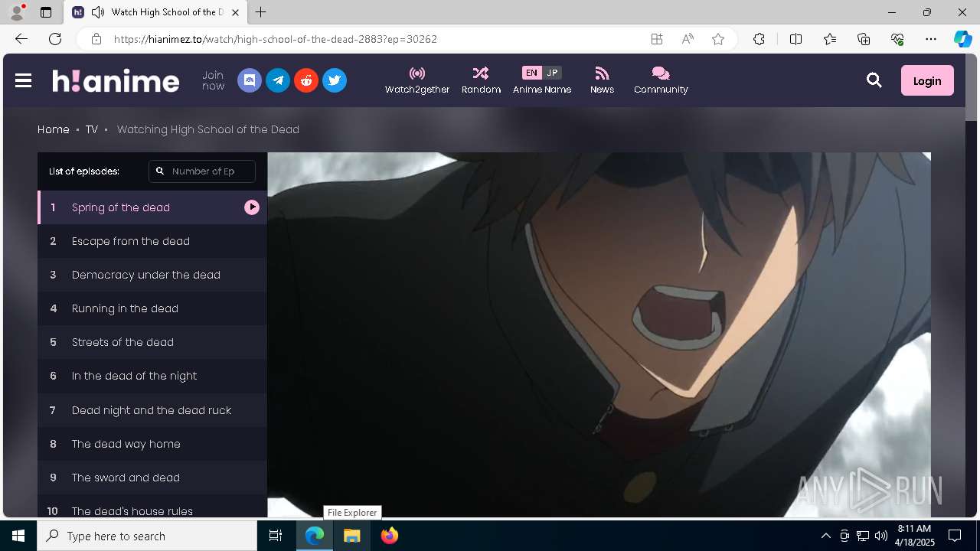The height and width of the screenshot is (551, 980).
Task: Open the Favorites list
Action: (830, 39)
